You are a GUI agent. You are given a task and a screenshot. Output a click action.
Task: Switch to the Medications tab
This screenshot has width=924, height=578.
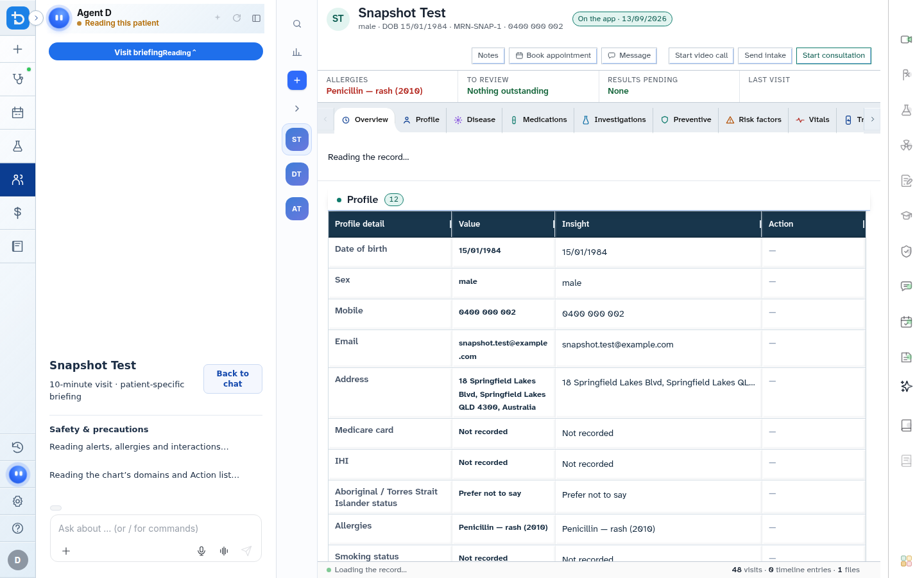pos(539,120)
